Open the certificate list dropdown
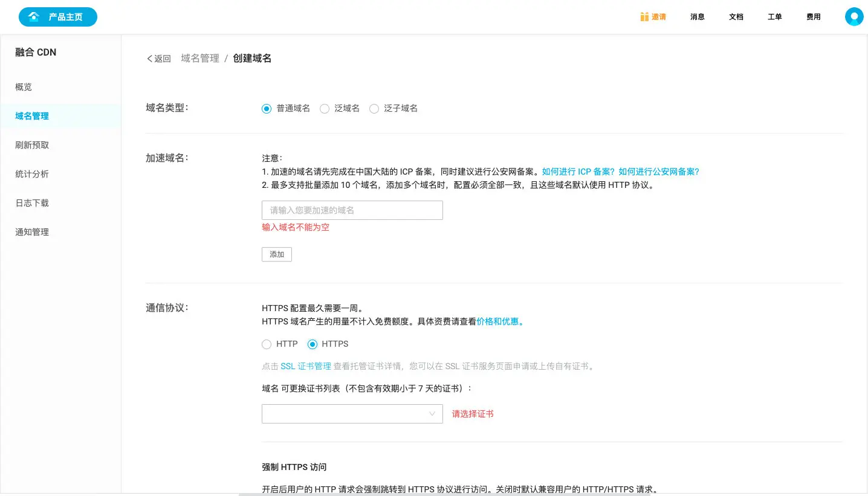 click(x=352, y=414)
